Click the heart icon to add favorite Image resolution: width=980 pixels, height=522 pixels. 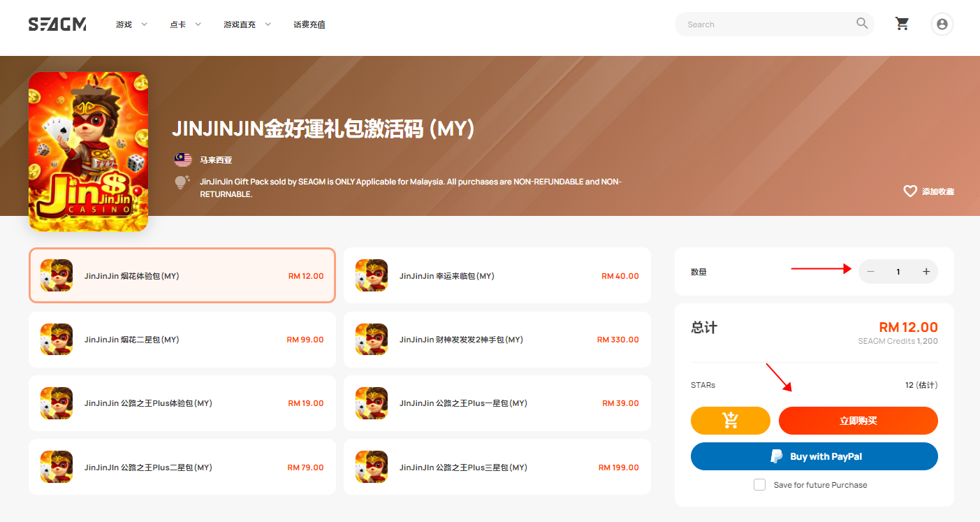click(910, 191)
